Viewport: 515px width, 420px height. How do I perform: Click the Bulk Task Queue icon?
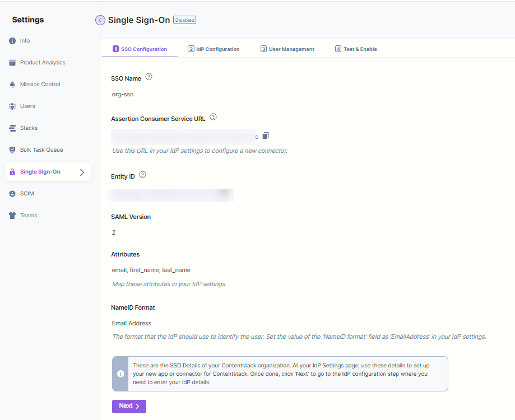click(x=12, y=150)
